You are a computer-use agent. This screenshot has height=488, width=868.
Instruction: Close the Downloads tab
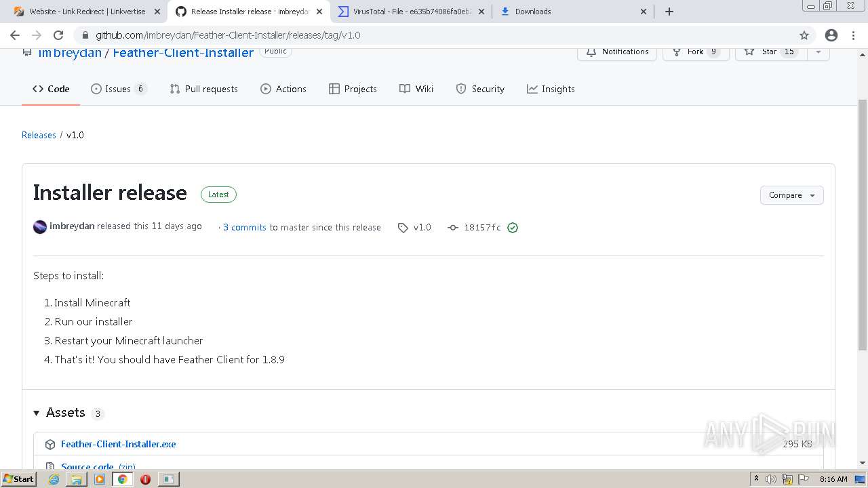click(644, 12)
